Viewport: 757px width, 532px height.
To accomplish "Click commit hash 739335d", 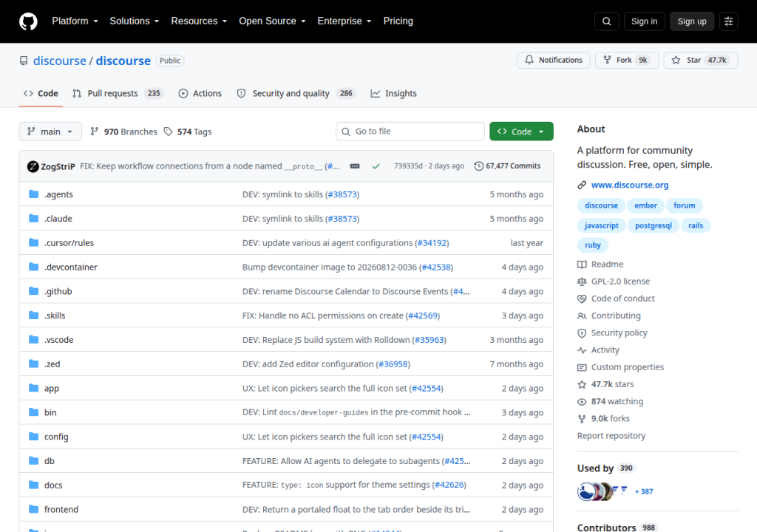I will pyautogui.click(x=408, y=166).
